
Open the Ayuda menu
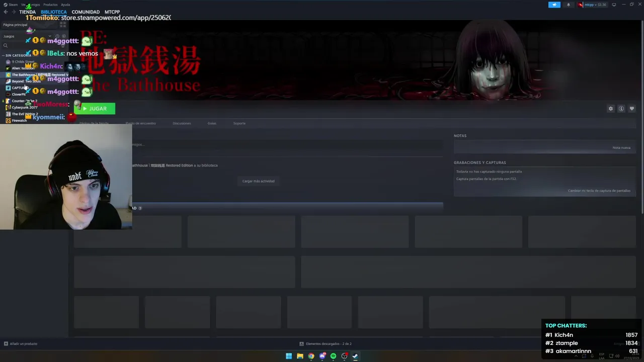tap(65, 5)
